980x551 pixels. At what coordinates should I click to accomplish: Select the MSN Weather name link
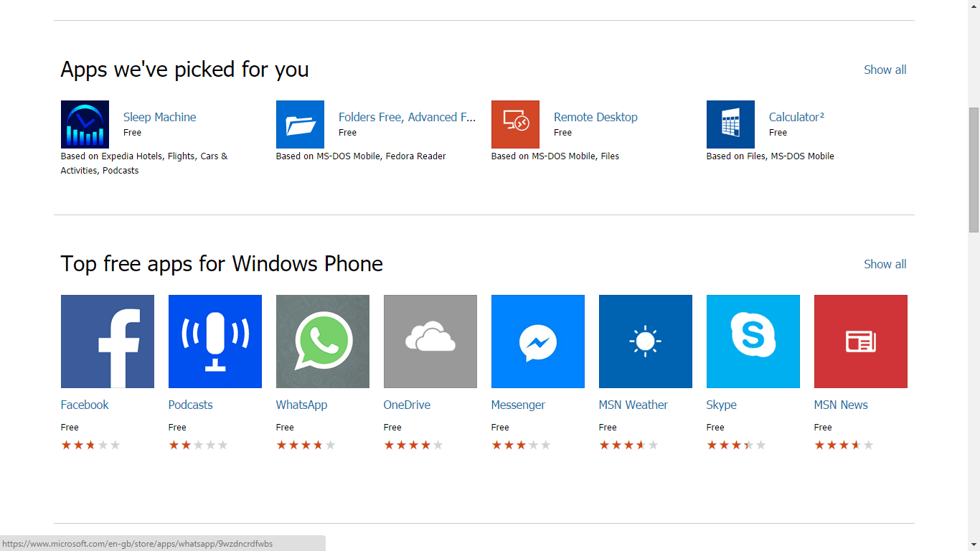click(x=633, y=405)
